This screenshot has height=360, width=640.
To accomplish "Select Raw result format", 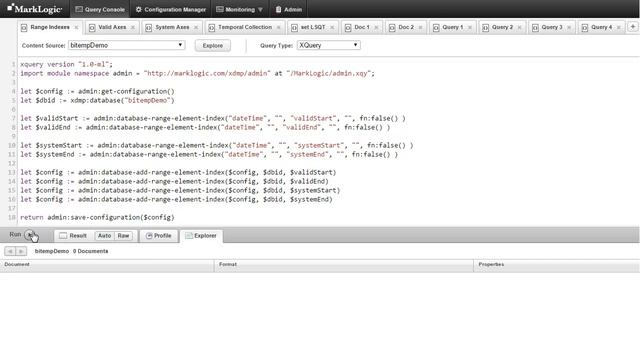I will tap(123, 236).
